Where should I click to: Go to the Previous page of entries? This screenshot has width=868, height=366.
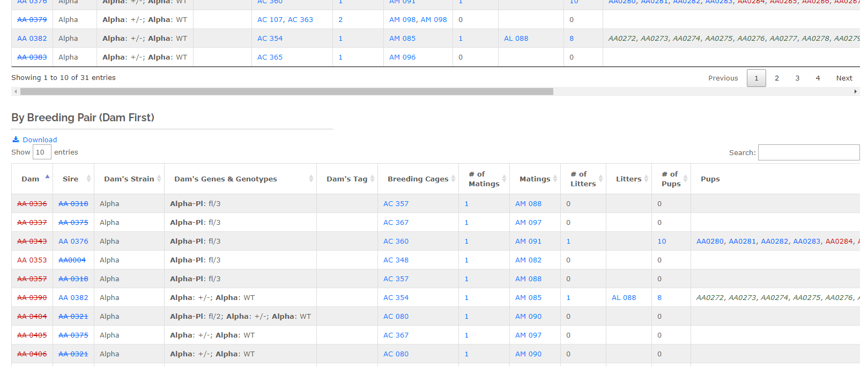(x=723, y=78)
